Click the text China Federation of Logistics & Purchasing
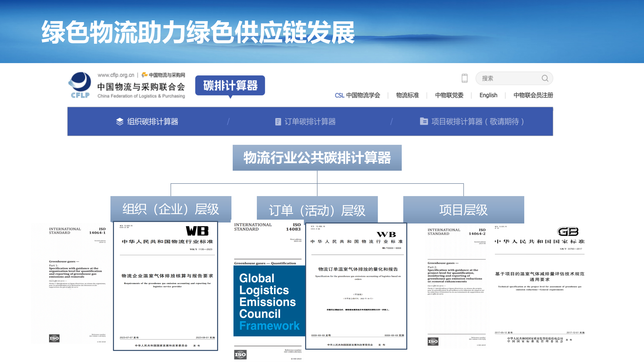Viewport: 644px width, 362px height. 141,96
